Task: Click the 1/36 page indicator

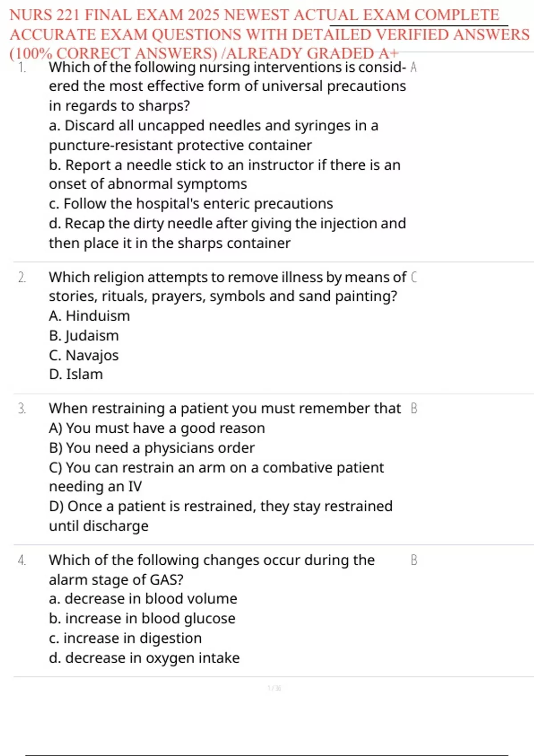Action: [274, 688]
